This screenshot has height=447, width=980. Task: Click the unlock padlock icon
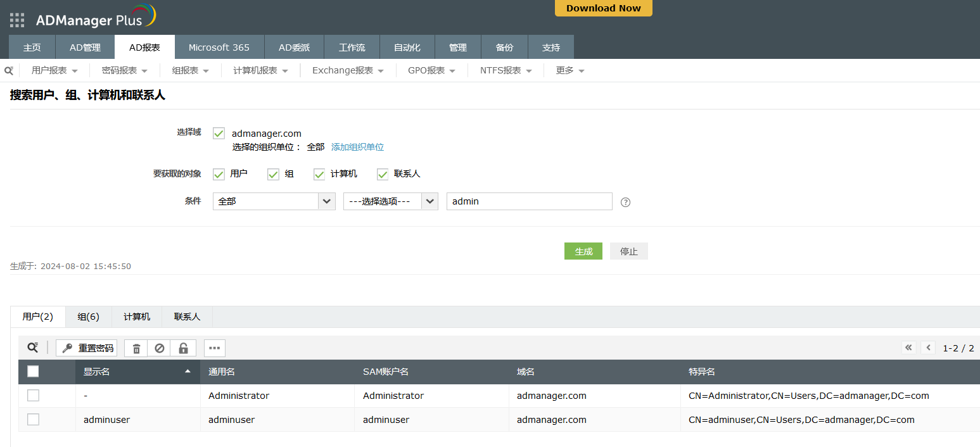[183, 348]
